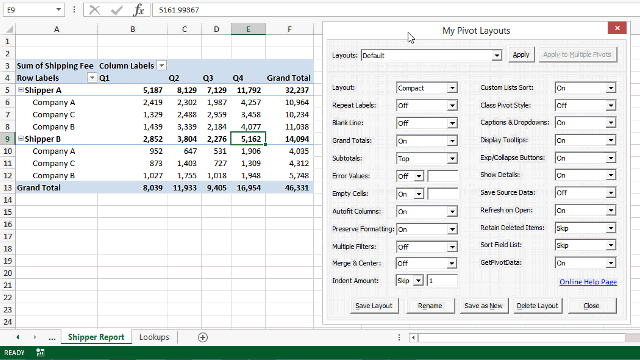Click Apply to Multiple Pivots button
Screen dimensions: 640x360
(x=577, y=55)
